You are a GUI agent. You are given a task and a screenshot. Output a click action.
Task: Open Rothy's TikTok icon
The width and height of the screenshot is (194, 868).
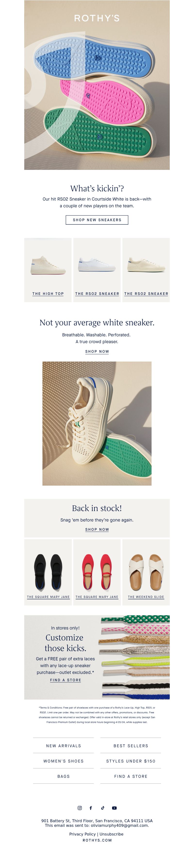tap(103, 808)
